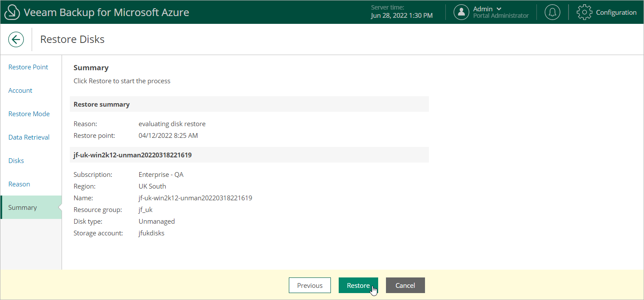
Task: Click the Restore Disks heading
Action: point(72,39)
